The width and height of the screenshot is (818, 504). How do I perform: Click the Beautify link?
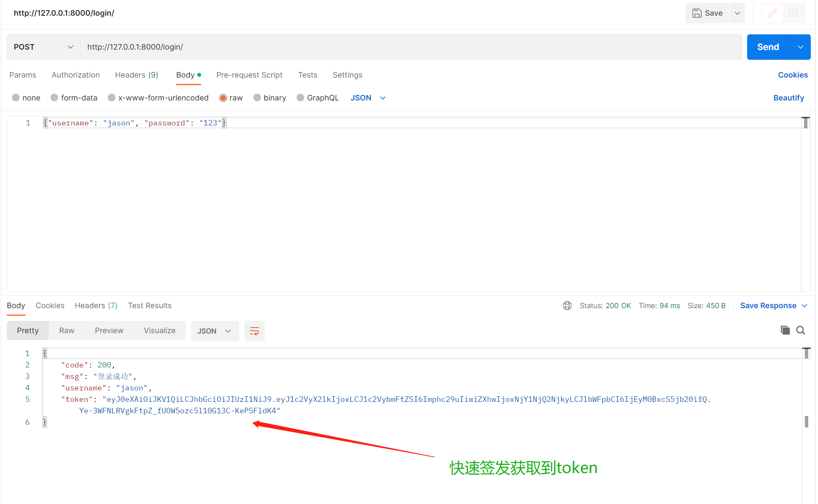(788, 98)
